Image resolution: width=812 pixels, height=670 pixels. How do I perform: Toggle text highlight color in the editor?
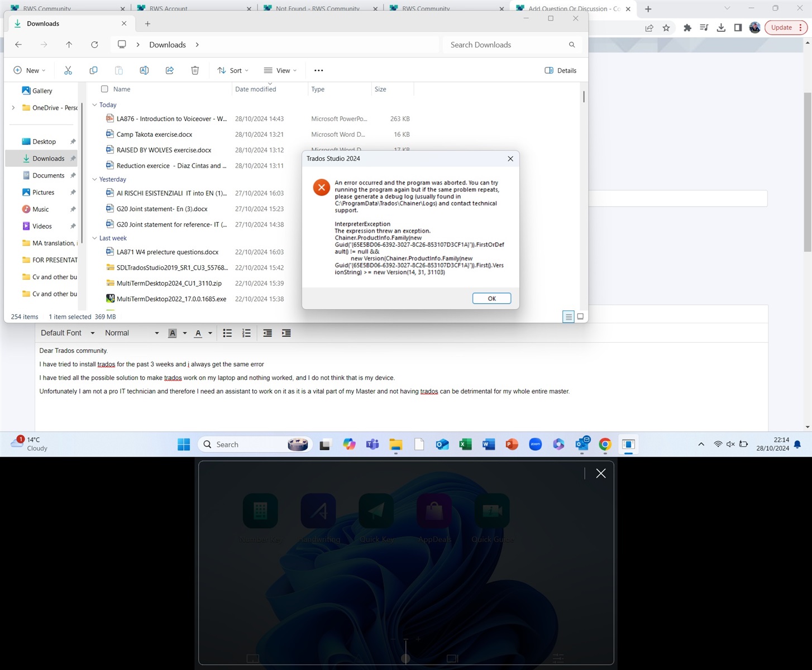click(x=173, y=333)
